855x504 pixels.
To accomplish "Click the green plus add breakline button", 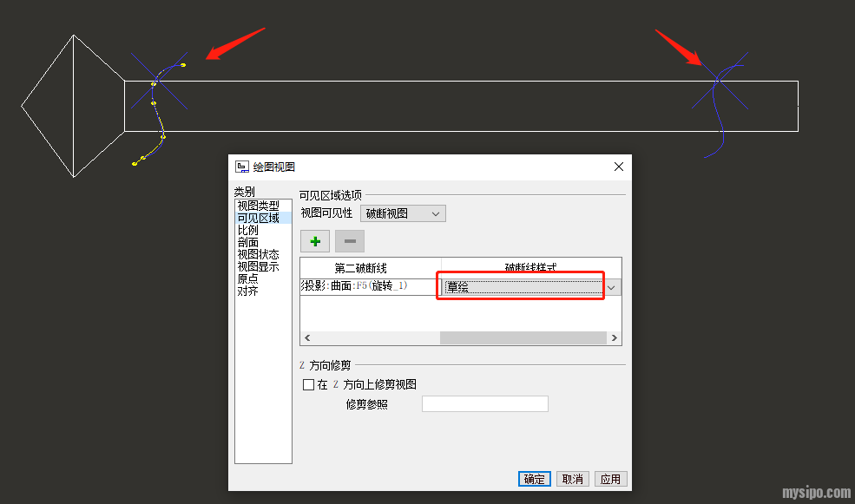I will pyautogui.click(x=314, y=241).
